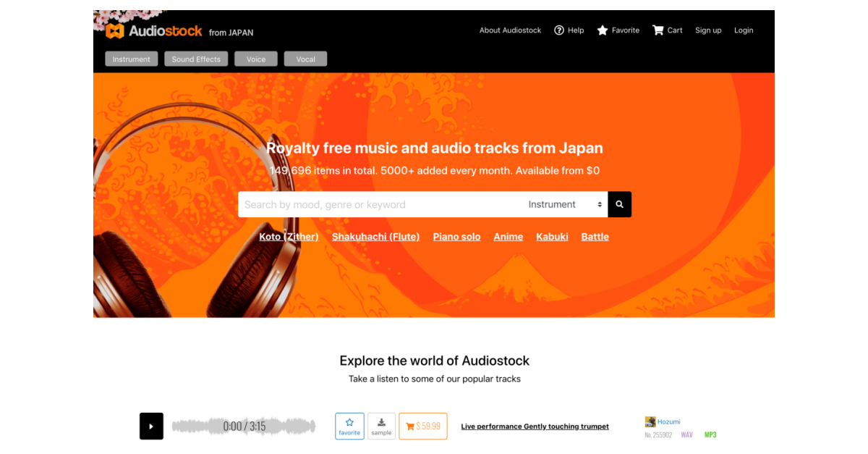868x454 pixels.
Task: Focus the mood, genre or keyword search field
Action: pos(380,205)
